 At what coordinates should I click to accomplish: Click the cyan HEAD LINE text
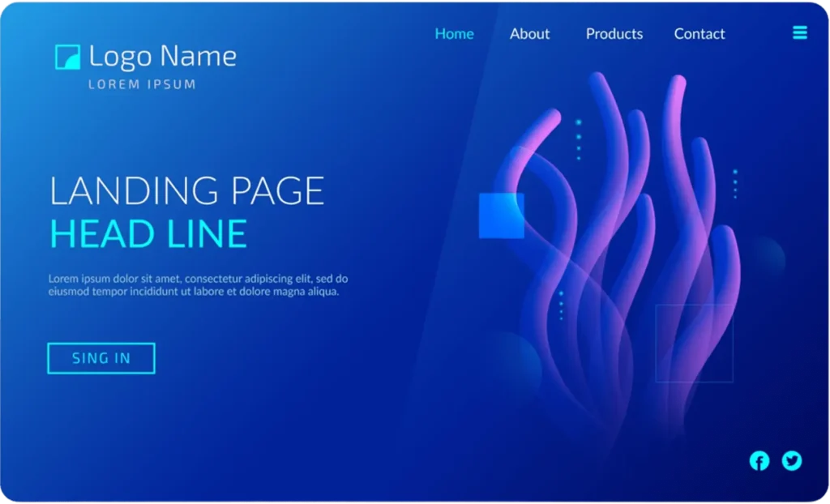148,234
